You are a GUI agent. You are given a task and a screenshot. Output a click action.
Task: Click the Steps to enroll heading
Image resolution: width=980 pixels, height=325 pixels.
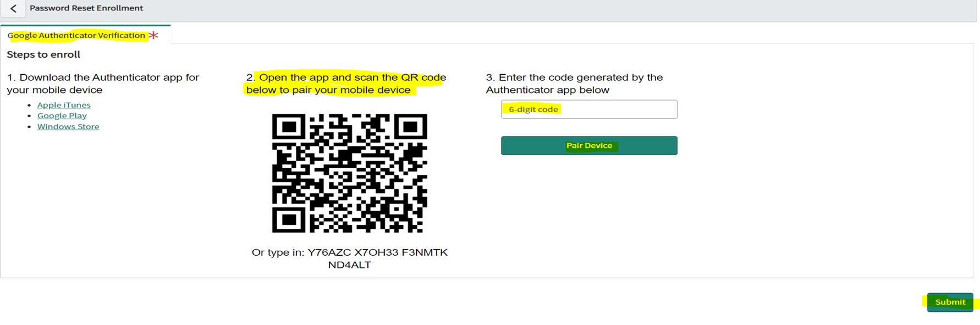pos(43,54)
